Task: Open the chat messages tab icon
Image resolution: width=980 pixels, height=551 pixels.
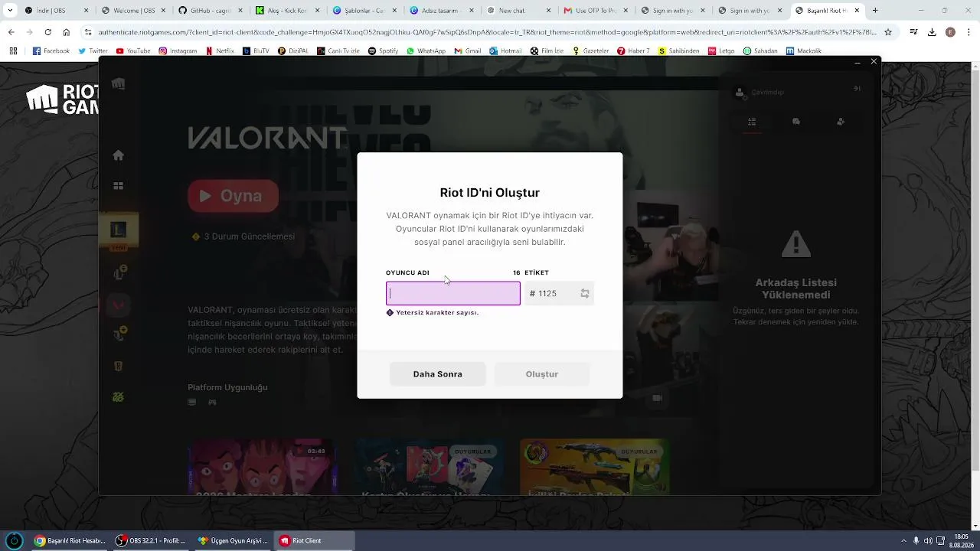Action: (796, 122)
